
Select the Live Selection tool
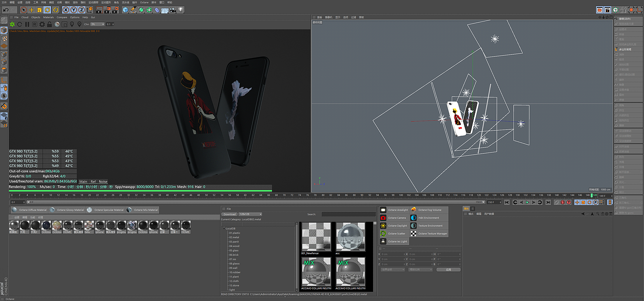(x=24, y=10)
